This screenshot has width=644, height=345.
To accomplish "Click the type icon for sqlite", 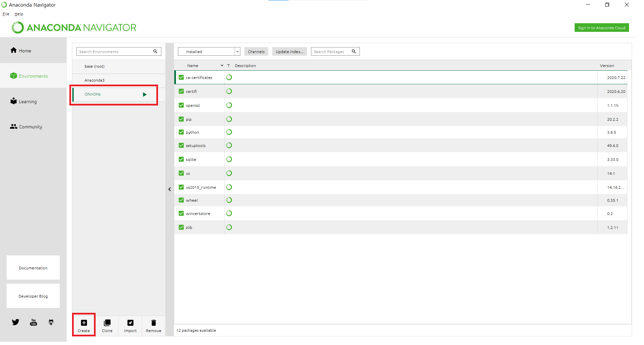I will pyautogui.click(x=229, y=159).
